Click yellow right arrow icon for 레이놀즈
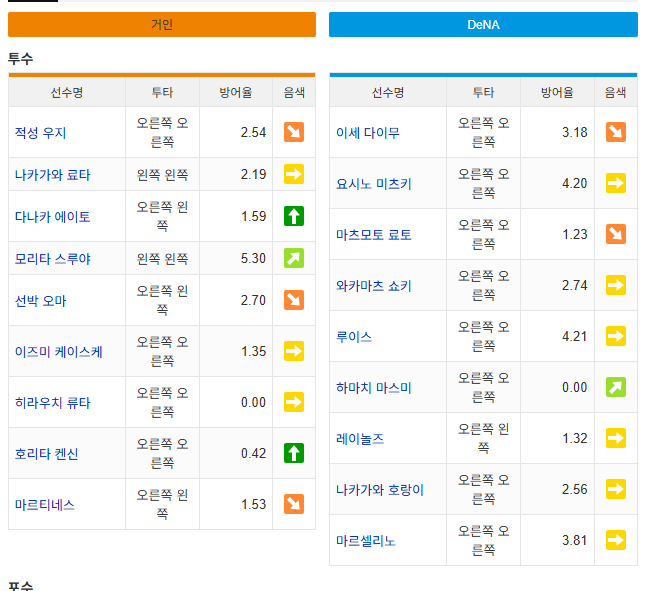This screenshot has width=648, height=591. coord(616,438)
